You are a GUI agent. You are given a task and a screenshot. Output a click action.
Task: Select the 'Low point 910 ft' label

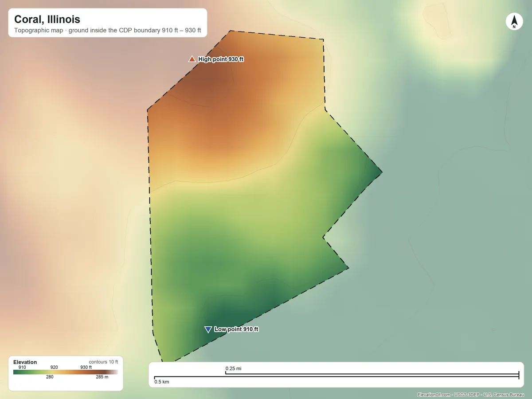tap(236, 329)
